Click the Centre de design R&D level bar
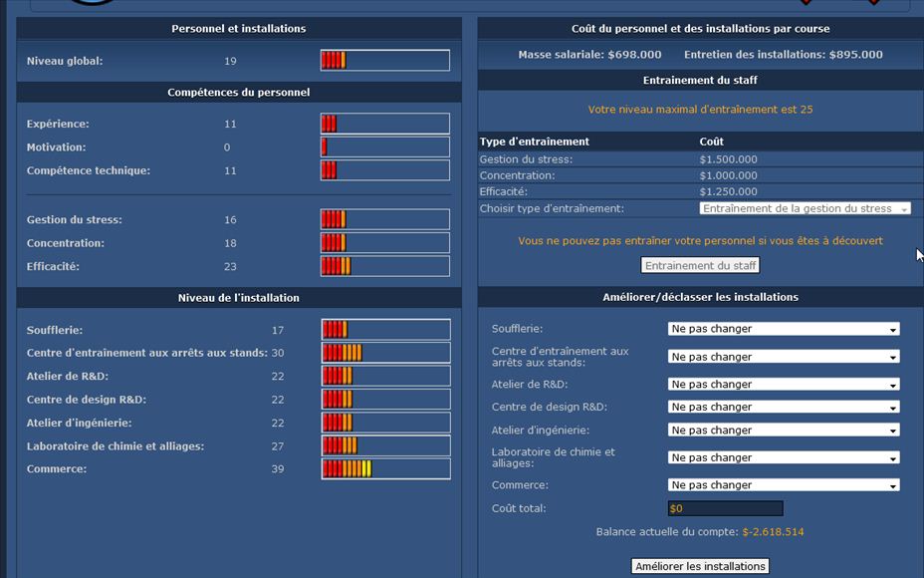 coord(386,400)
